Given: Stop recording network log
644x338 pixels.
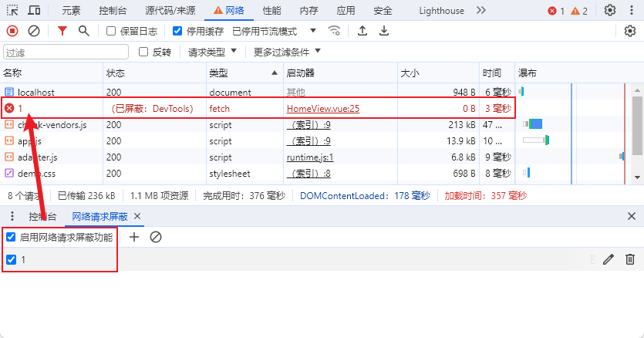Looking at the screenshot, I should click(x=12, y=31).
